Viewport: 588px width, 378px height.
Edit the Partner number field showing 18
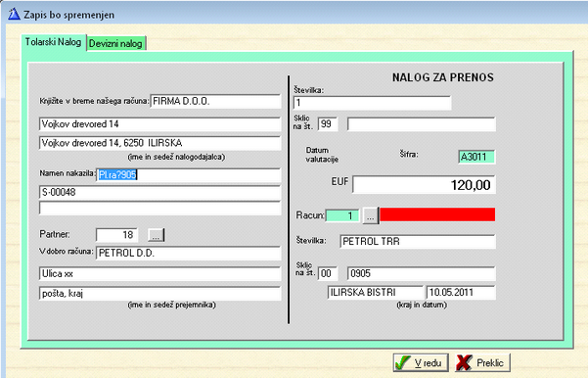(117, 235)
